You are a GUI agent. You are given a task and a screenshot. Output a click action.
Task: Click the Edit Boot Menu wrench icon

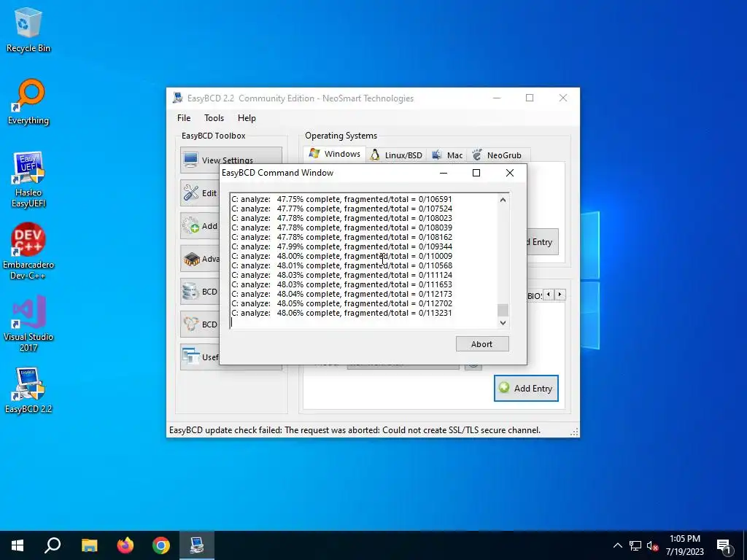point(191,192)
